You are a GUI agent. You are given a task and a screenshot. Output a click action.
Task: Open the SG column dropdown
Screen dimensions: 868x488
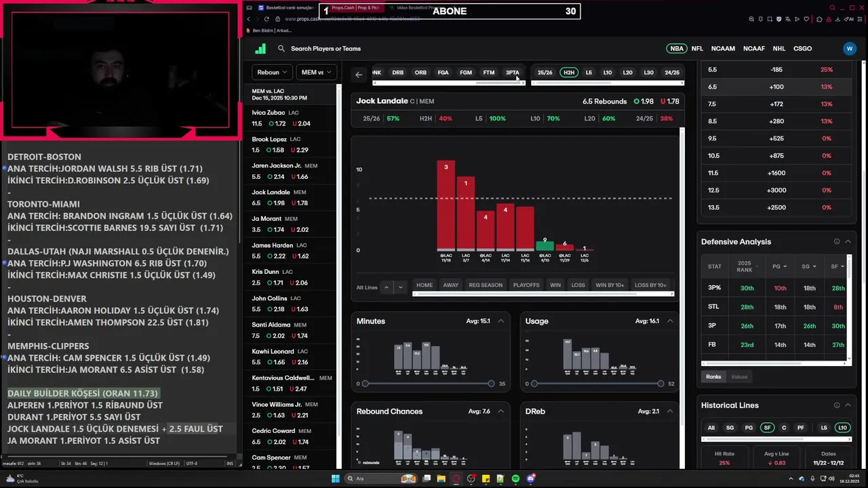[x=809, y=266]
